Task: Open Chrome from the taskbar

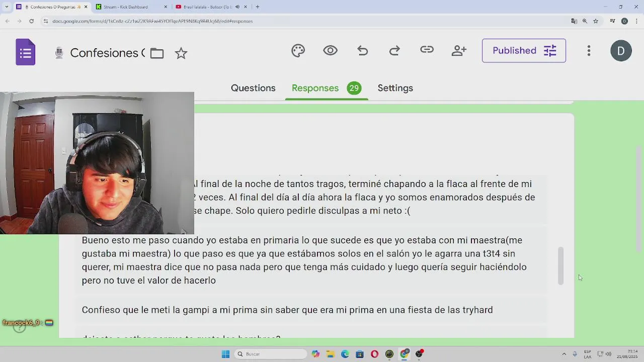Action: 405,354
